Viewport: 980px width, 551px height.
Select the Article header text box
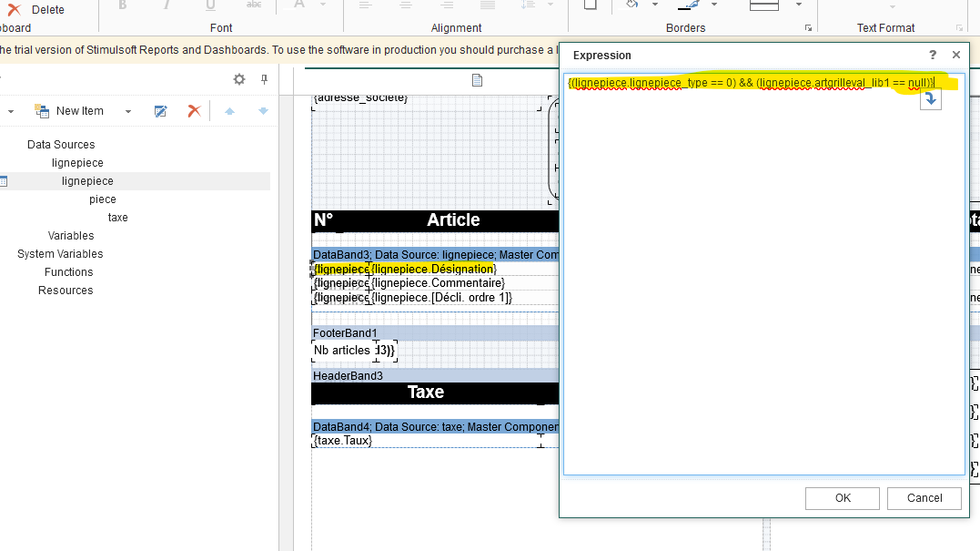(453, 220)
